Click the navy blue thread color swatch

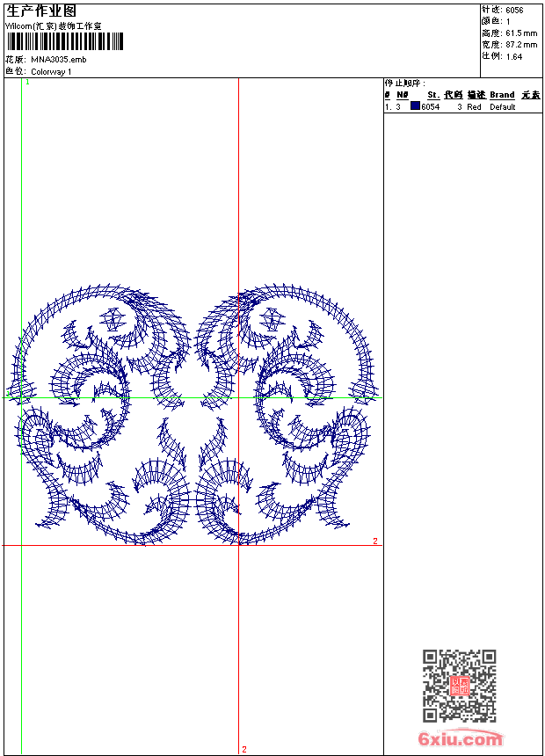(x=415, y=106)
